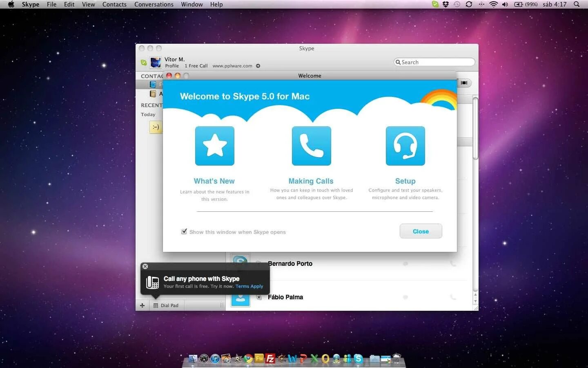Open the Conversations menu

click(154, 4)
